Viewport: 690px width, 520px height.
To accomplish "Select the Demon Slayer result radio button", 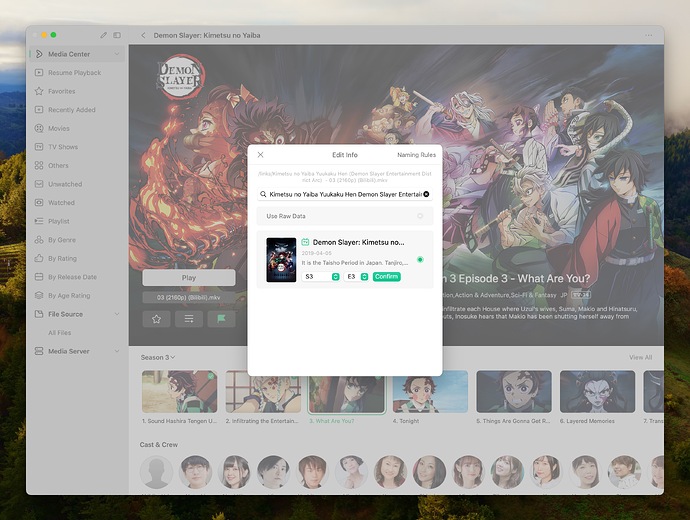I will (x=420, y=260).
